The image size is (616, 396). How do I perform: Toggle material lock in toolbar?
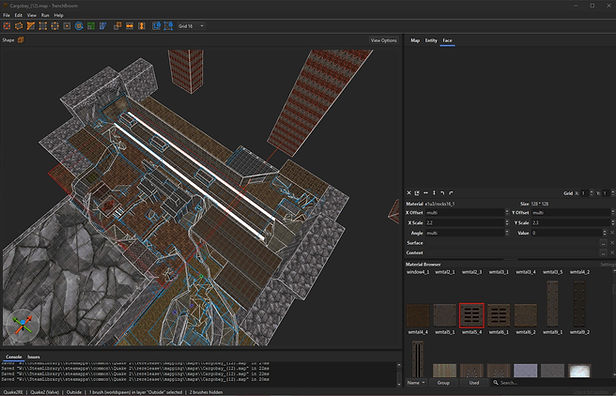click(156, 26)
